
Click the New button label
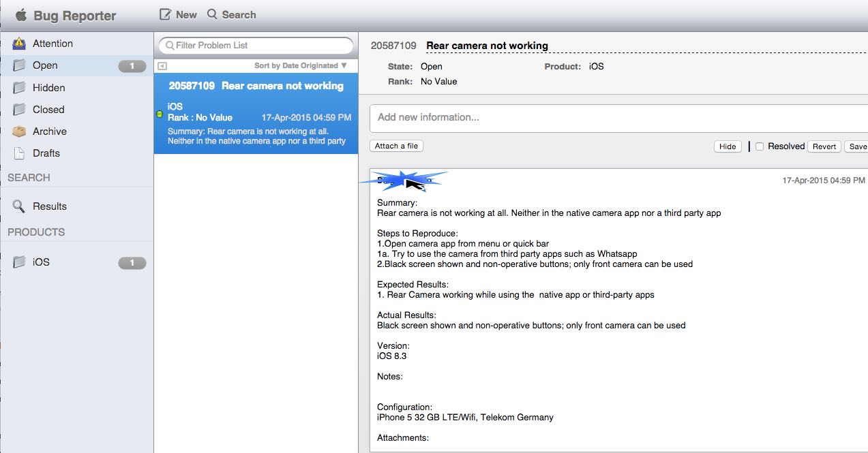186,14
